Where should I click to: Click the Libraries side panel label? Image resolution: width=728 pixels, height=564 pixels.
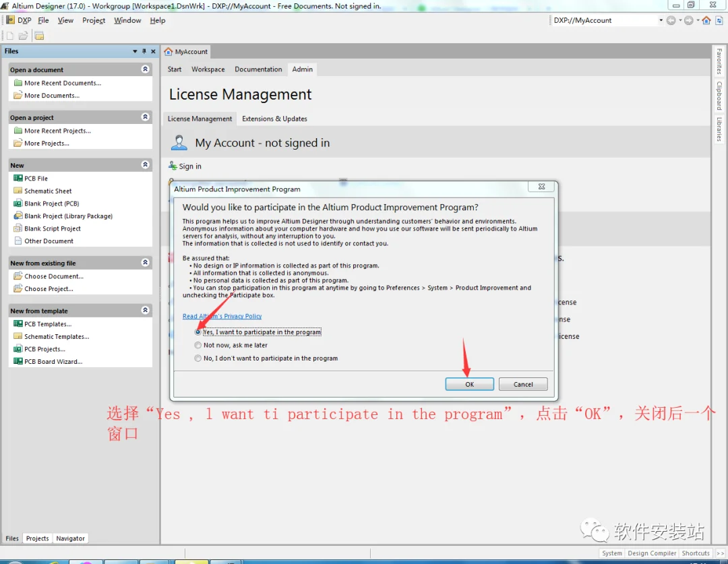click(x=719, y=129)
